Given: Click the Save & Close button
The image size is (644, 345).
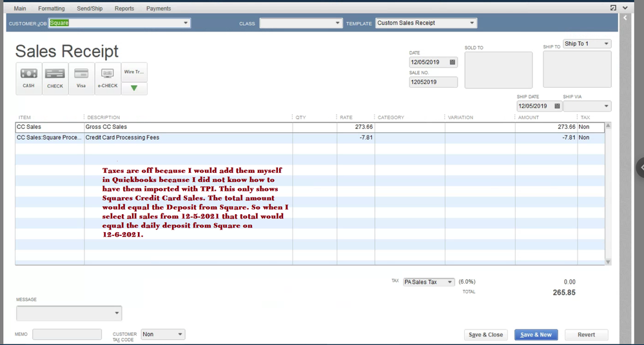Looking at the screenshot, I should [x=485, y=335].
